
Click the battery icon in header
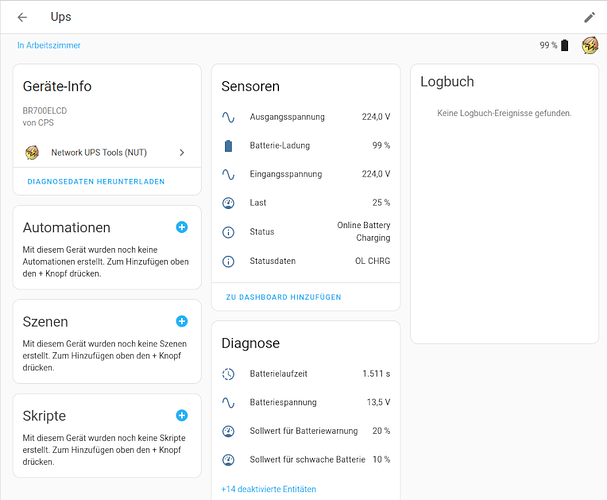point(565,45)
